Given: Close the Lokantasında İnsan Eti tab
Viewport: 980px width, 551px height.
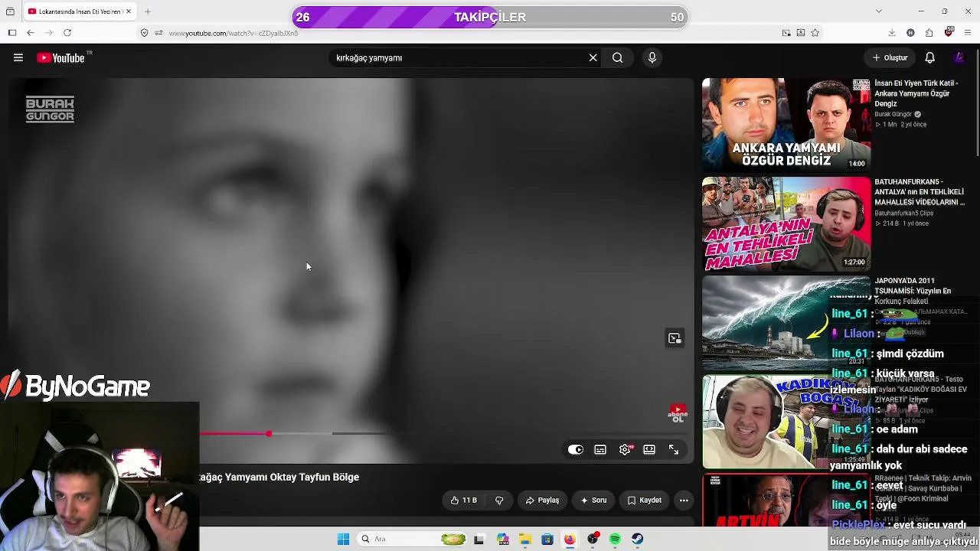Looking at the screenshot, I should click(x=129, y=11).
